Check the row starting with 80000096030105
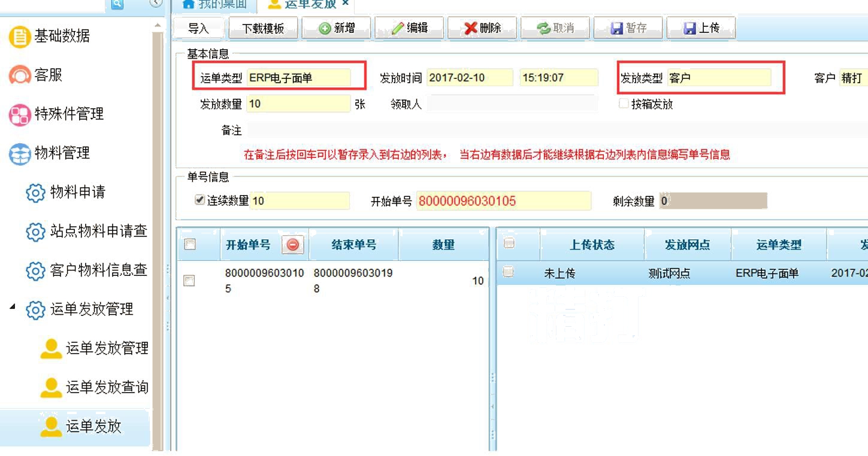868x456 pixels. (189, 280)
